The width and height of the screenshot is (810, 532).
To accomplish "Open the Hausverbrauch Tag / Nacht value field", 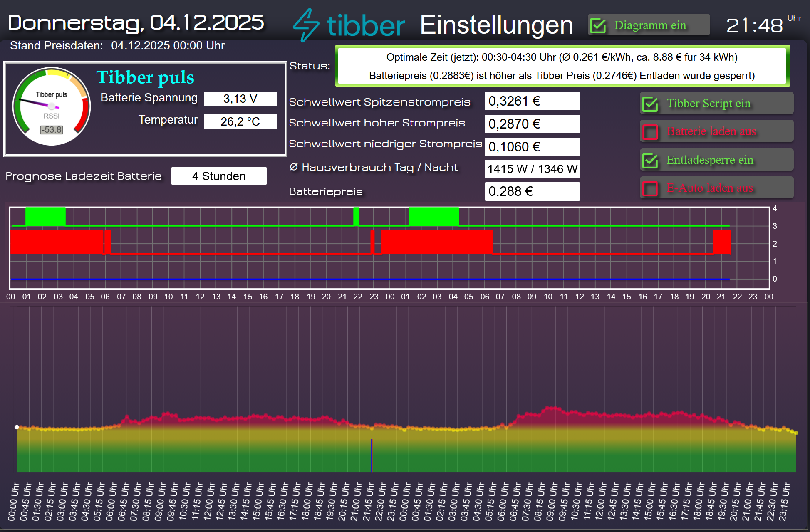I will pos(533,169).
